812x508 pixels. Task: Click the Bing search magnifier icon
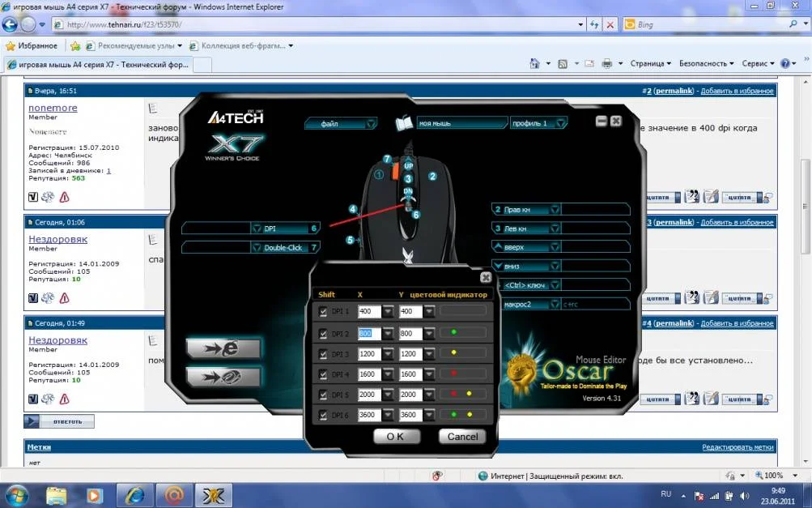click(x=793, y=24)
